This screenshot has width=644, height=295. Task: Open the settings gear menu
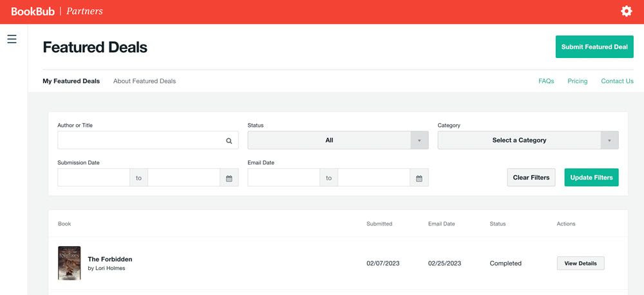pos(627,12)
